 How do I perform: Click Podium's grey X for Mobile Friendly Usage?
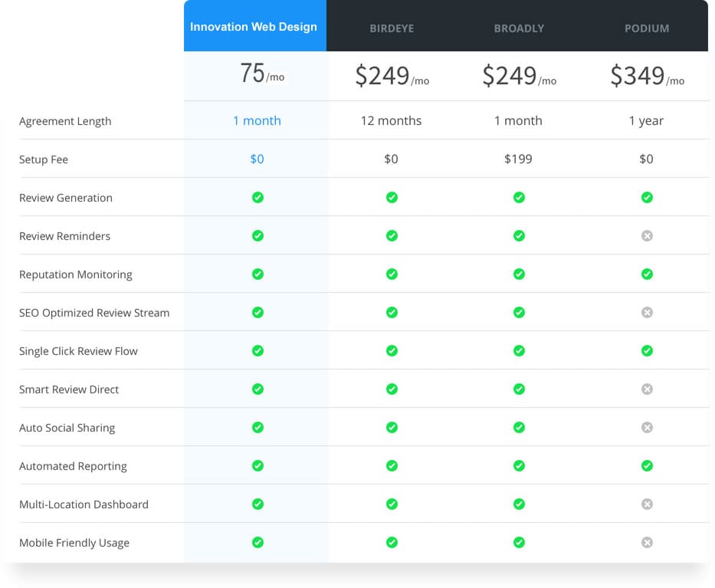[647, 542]
